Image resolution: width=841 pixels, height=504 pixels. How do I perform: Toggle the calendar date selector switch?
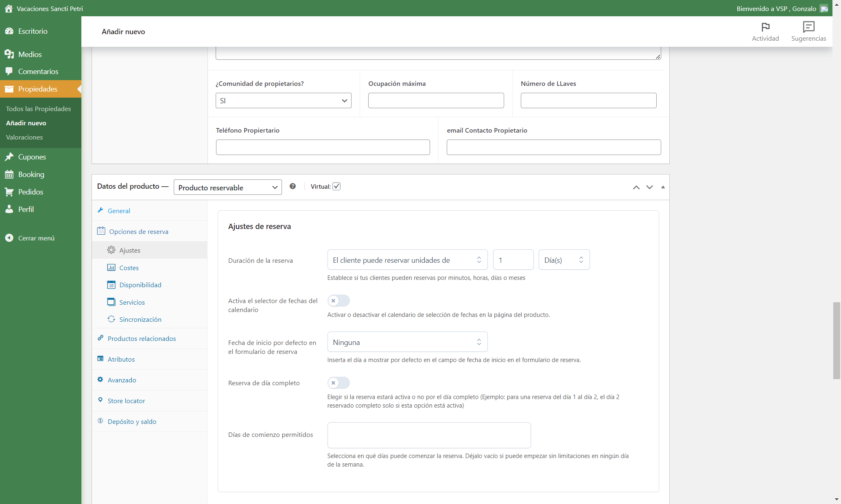point(339,301)
